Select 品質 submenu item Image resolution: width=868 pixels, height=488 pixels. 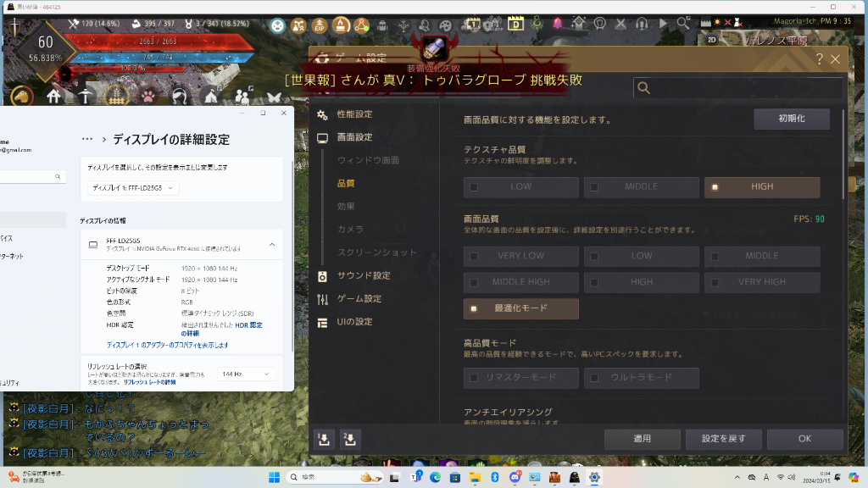click(x=346, y=184)
